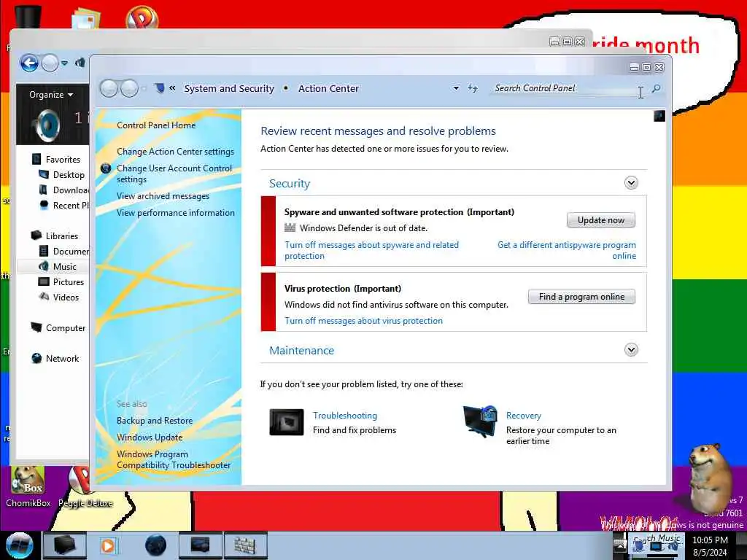Click the forward arrow in the Music window

(x=50, y=63)
